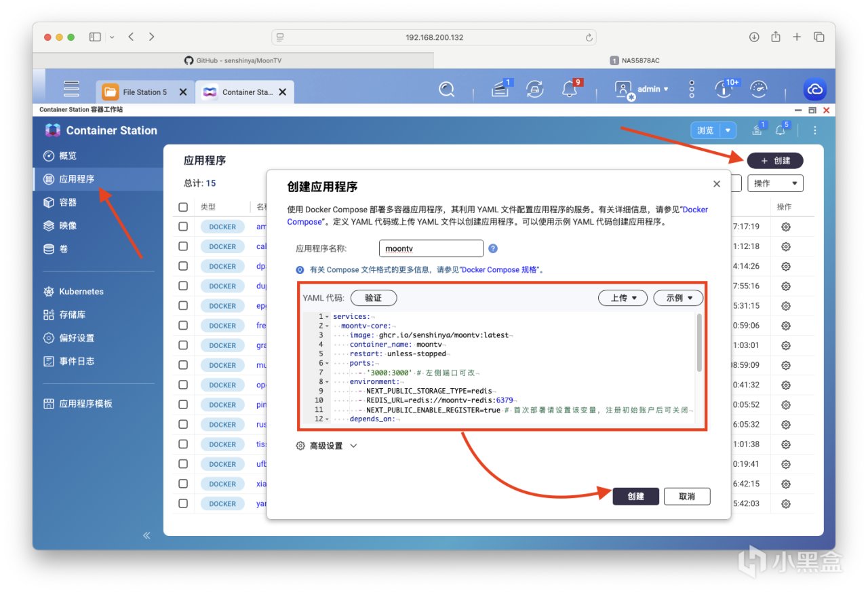The image size is (868, 593).
Task: Open Container Station task list icon badge 1
Action: click(x=758, y=130)
